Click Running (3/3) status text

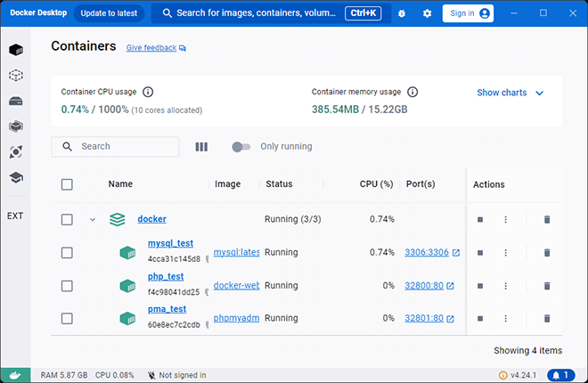(x=292, y=219)
